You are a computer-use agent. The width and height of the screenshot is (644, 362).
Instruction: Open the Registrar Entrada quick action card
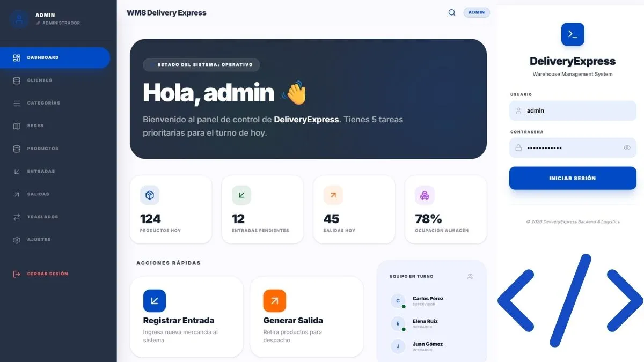coord(186,317)
